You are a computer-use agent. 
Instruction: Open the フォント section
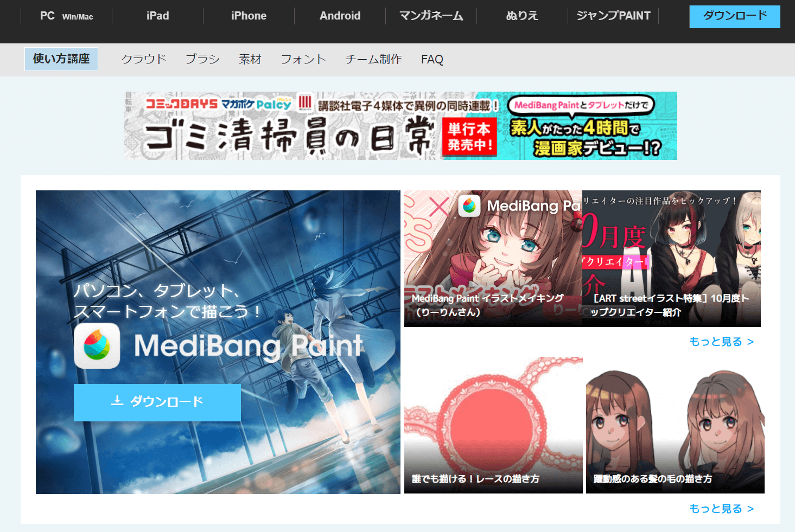[303, 59]
